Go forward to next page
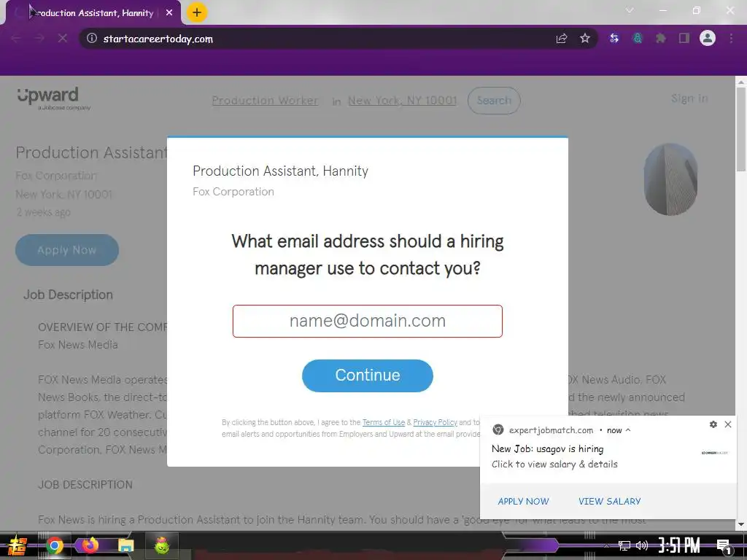The height and width of the screenshot is (560, 747). (39, 38)
